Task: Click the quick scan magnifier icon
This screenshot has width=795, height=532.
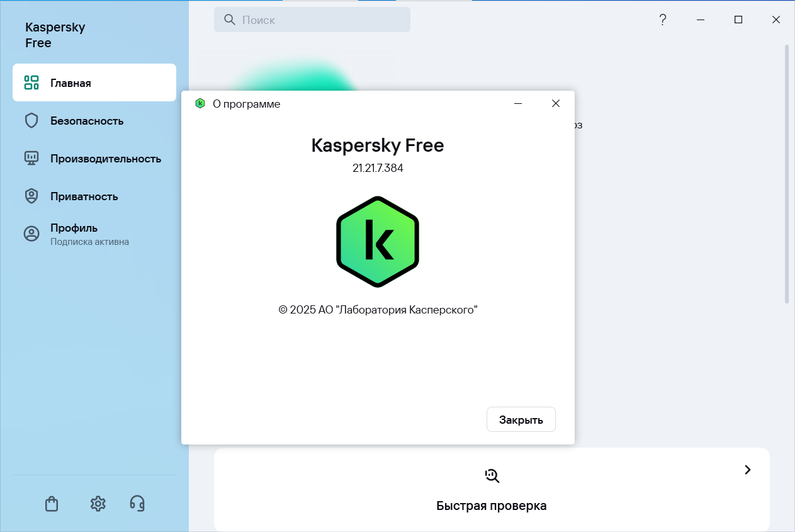Action: tap(492, 476)
